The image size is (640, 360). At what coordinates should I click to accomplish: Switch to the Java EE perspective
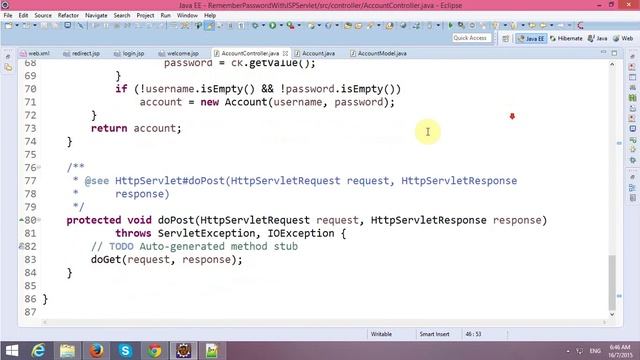(531, 38)
